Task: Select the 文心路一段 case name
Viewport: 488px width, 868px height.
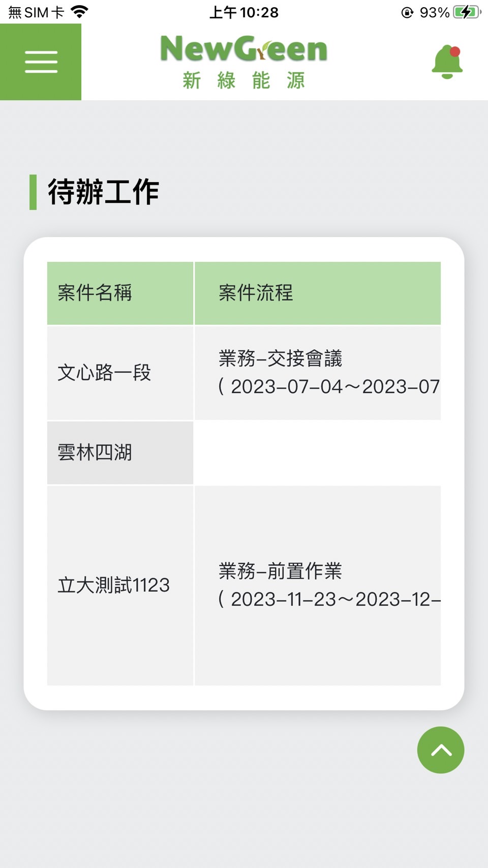Action: click(x=104, y=373)
